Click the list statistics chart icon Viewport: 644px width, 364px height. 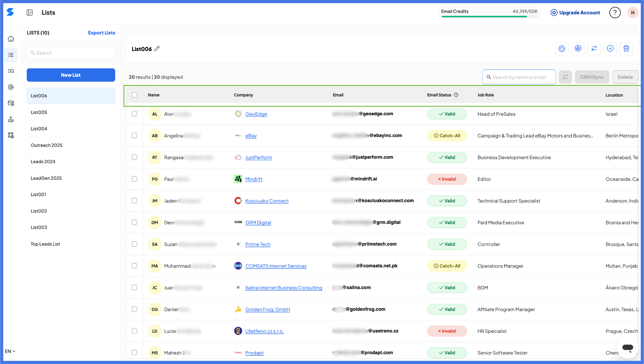(x=578, y=48)
